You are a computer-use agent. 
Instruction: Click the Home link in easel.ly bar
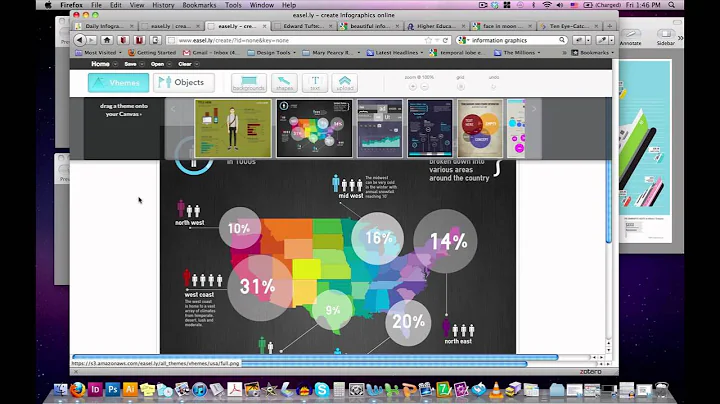[100, 64]
